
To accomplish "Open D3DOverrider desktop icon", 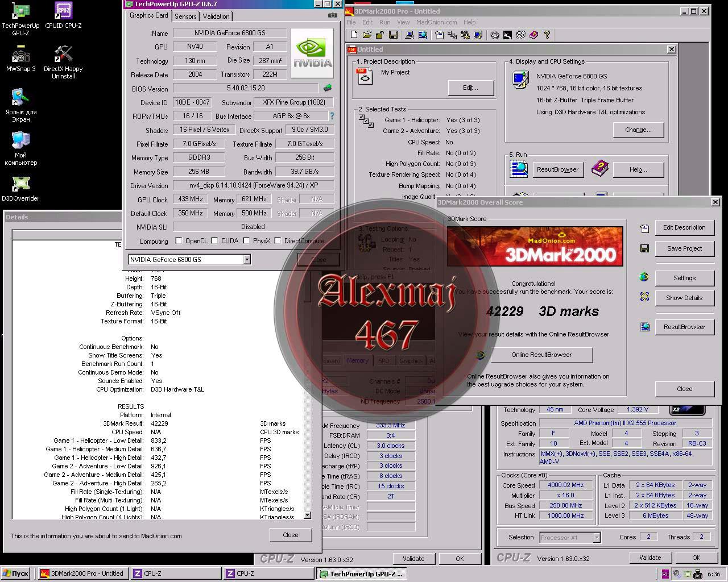I will tap(20, 189).
